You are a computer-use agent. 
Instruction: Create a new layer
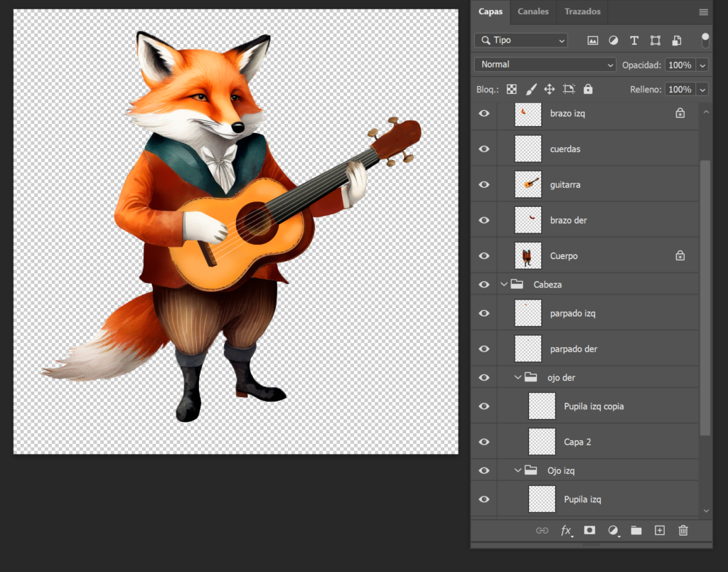659,530
